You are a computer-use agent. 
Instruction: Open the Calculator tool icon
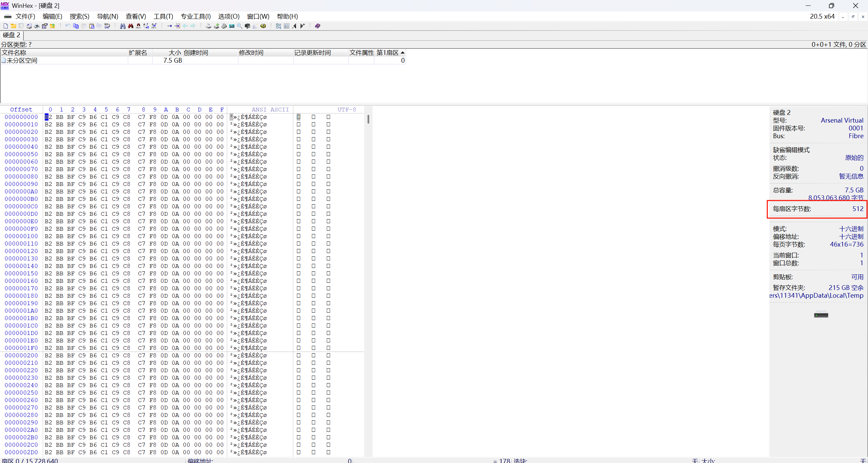(232, 26)
